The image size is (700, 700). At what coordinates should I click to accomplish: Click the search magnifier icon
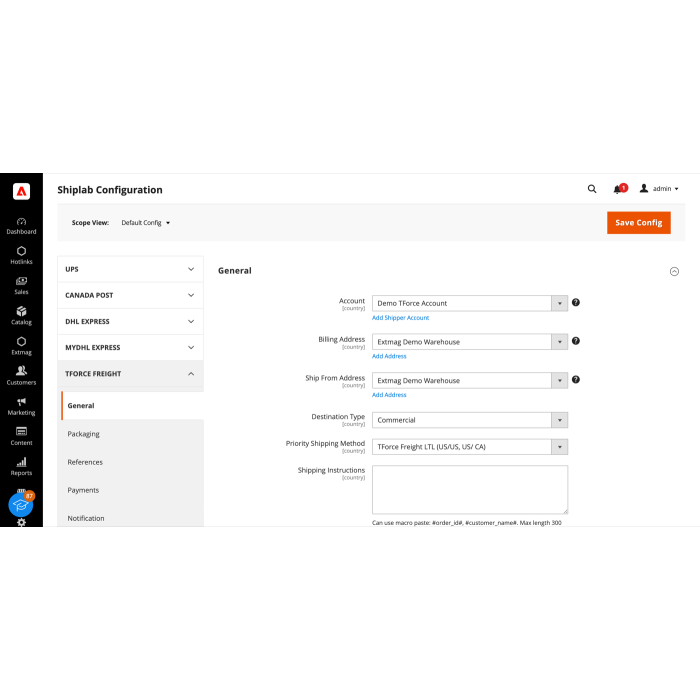tap(592, 189)
